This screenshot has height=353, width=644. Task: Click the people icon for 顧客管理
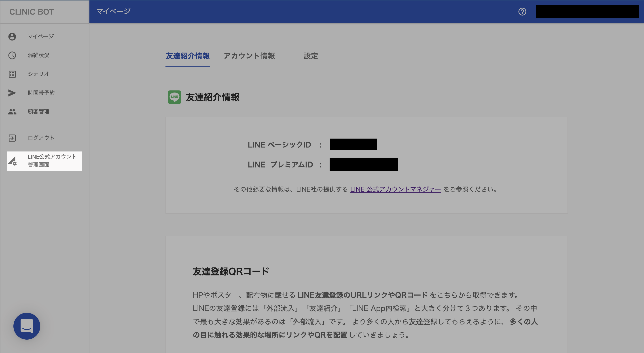coord(12,111)
